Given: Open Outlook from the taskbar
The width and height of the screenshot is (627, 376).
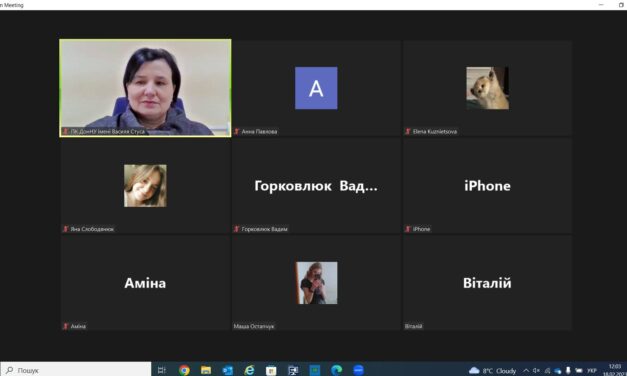Looking at the screenshot, I should (x=228, y=370).
